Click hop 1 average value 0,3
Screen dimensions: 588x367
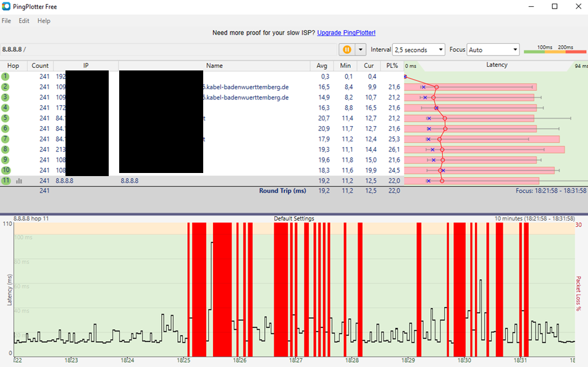325,77
